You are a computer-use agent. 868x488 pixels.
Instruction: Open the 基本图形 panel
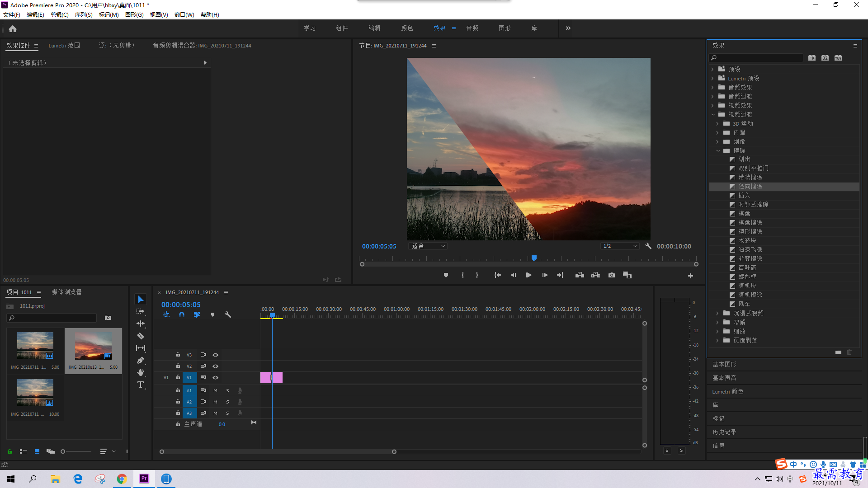(x=724, y=364)
